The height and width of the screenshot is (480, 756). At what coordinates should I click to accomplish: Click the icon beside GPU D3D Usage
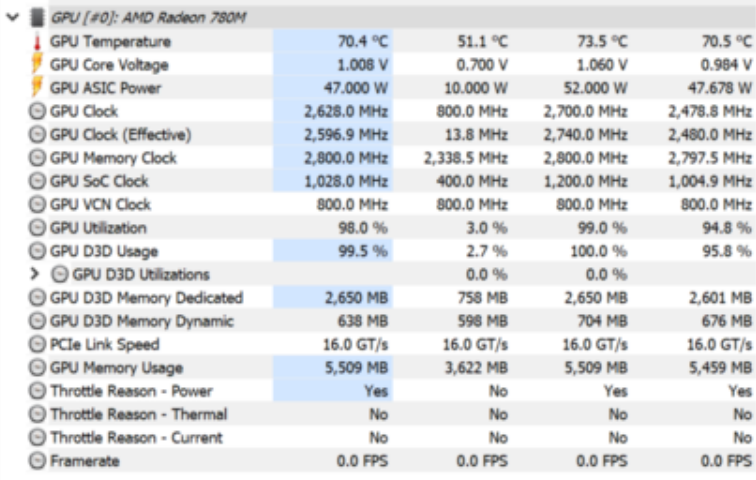click(37, 251)
